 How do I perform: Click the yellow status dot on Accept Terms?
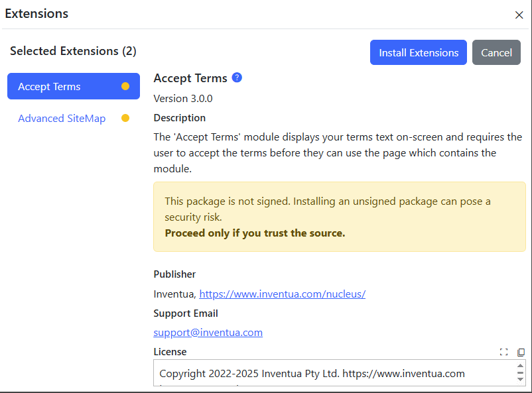pos(125,86)
